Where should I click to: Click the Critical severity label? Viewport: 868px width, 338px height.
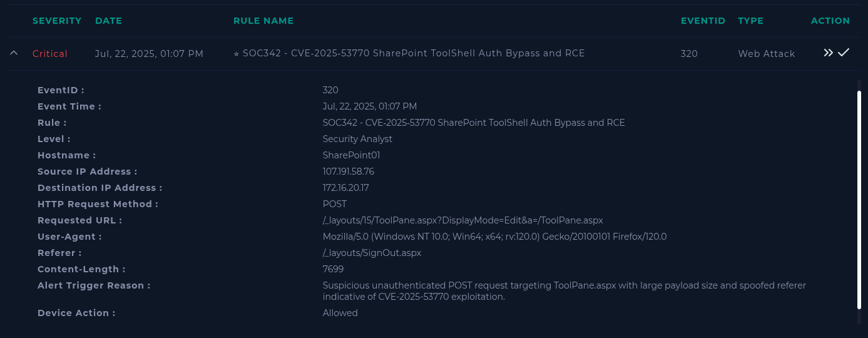(50, 54)
